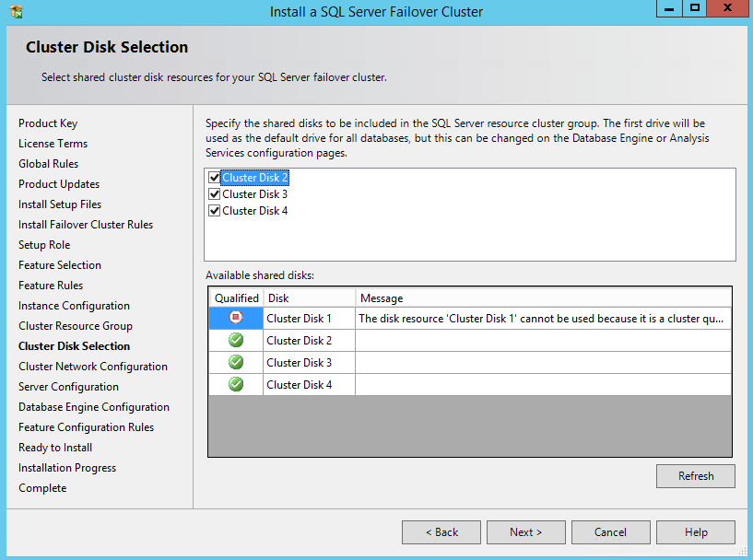Uncheck the Cluster Disk 2 checkbox

pyautogui.click(x=215, y=178)
